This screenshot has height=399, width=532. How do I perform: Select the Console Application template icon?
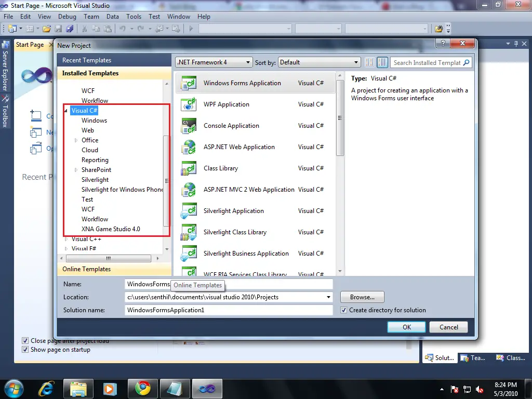[x=188, y=126]
